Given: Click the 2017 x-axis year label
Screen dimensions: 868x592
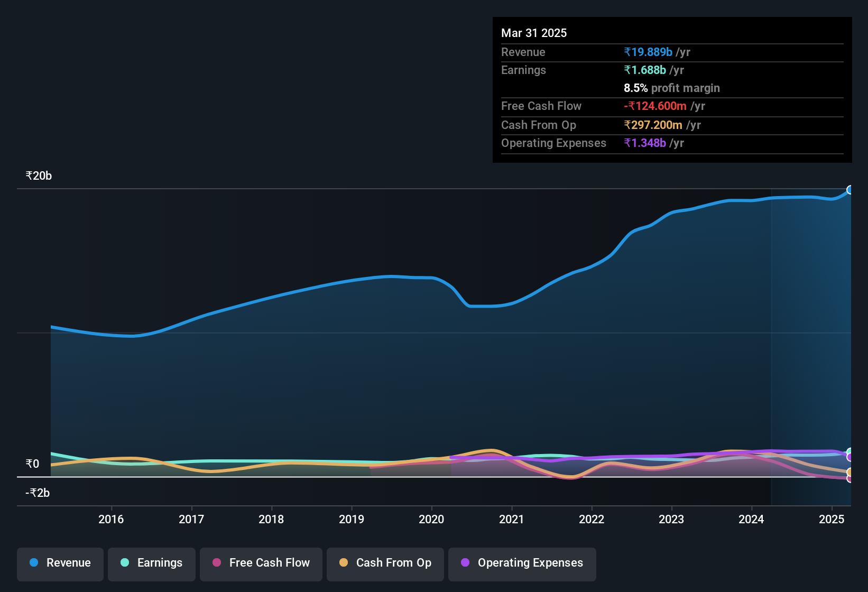Looking at the screenshot, I should pos(191,519).
